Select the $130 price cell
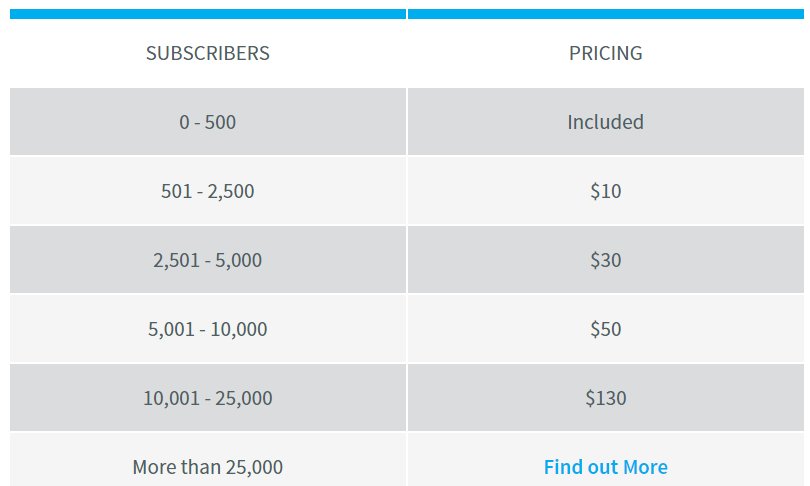The width and height of the screenshot is (810, 486). point(605,398)
